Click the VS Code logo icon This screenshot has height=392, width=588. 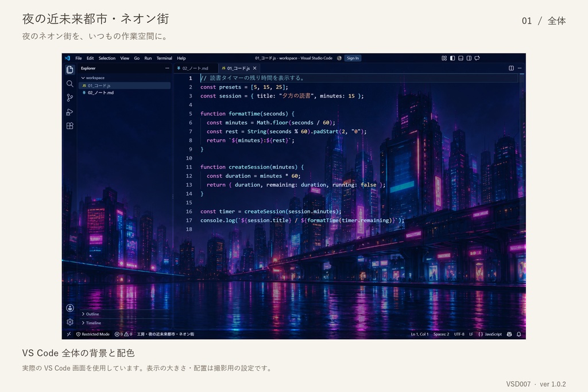click(x=68, y=58)
